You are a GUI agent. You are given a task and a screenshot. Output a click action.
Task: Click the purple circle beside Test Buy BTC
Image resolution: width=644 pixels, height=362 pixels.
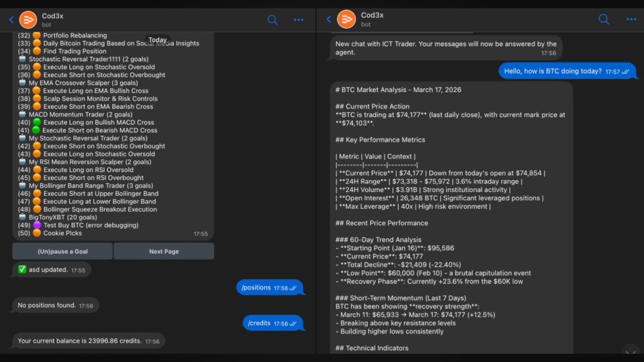pyautogui.click(x=37, y=225)
